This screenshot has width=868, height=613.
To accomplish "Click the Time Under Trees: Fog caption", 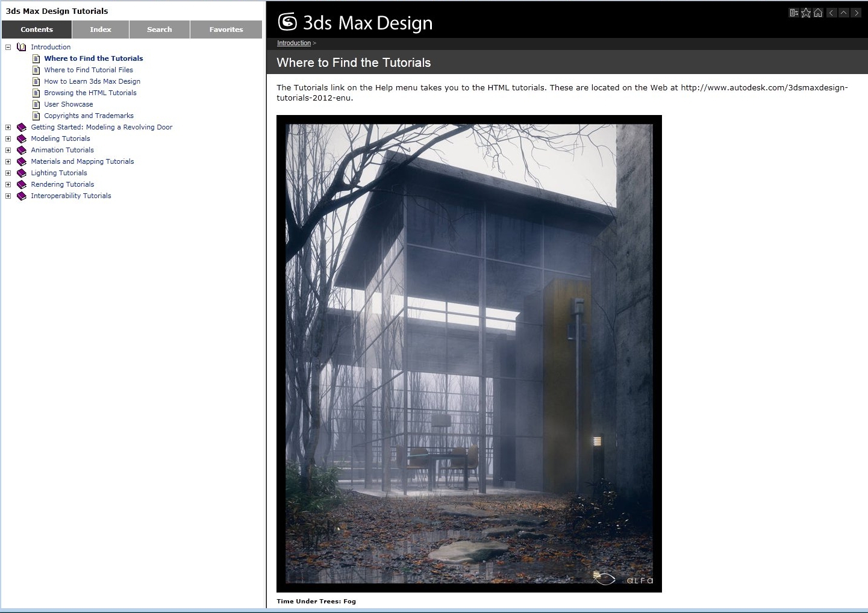I will click(316, 601).
